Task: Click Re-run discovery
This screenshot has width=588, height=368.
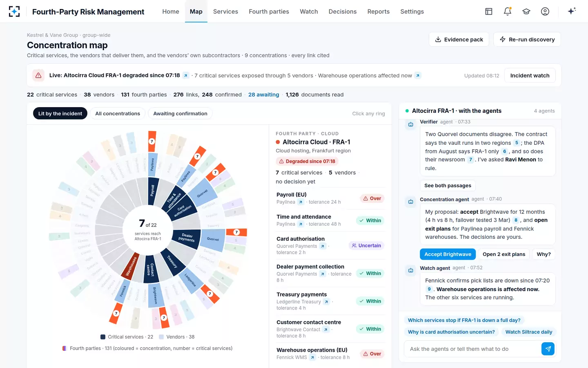Action: click(x=527, y=39)
